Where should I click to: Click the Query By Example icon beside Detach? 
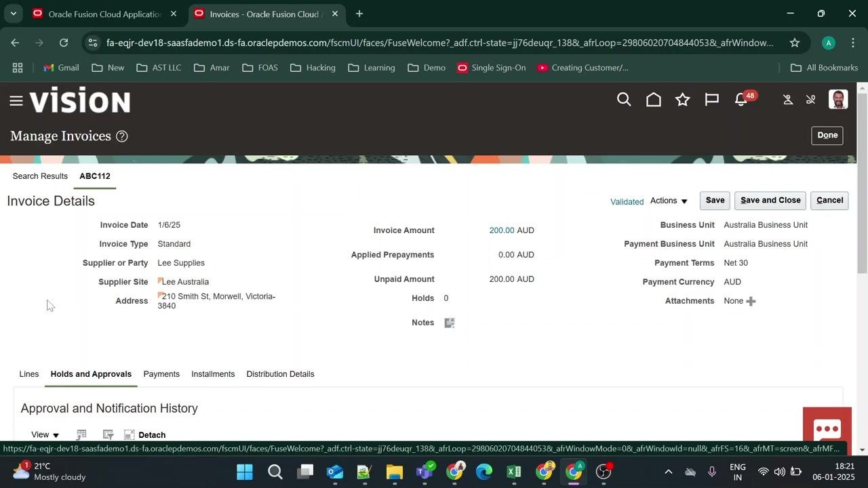pyautogui.click(x=107, y=434)
